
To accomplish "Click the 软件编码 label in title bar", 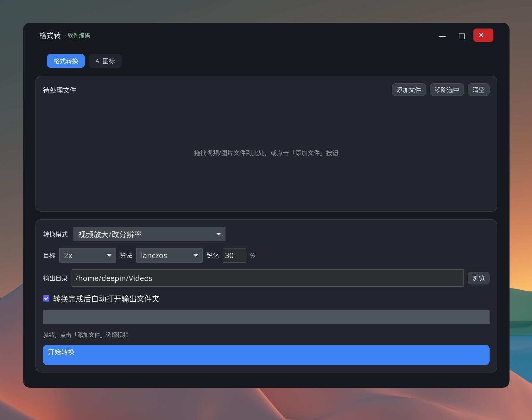I will point(79,35).
